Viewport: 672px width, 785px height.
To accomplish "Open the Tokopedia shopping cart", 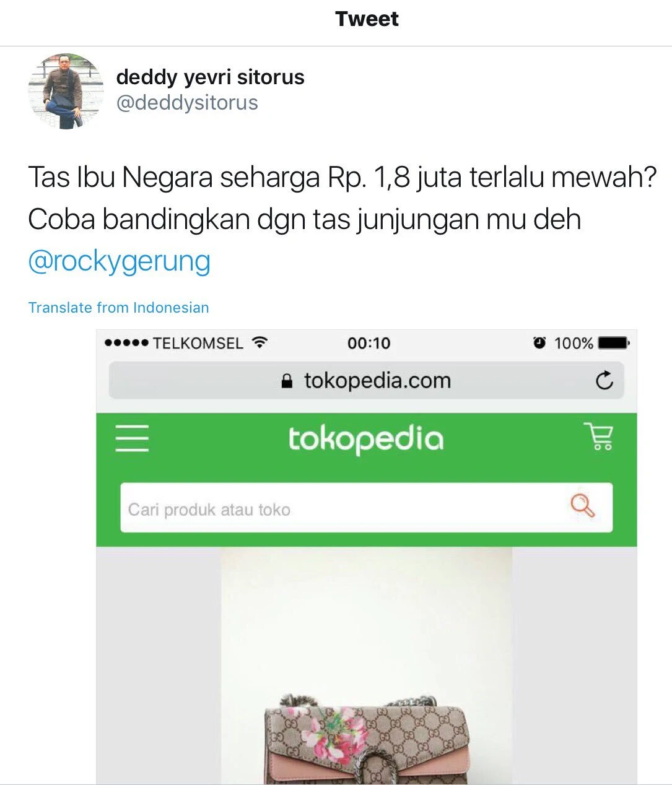I will (x=598, y=436).
